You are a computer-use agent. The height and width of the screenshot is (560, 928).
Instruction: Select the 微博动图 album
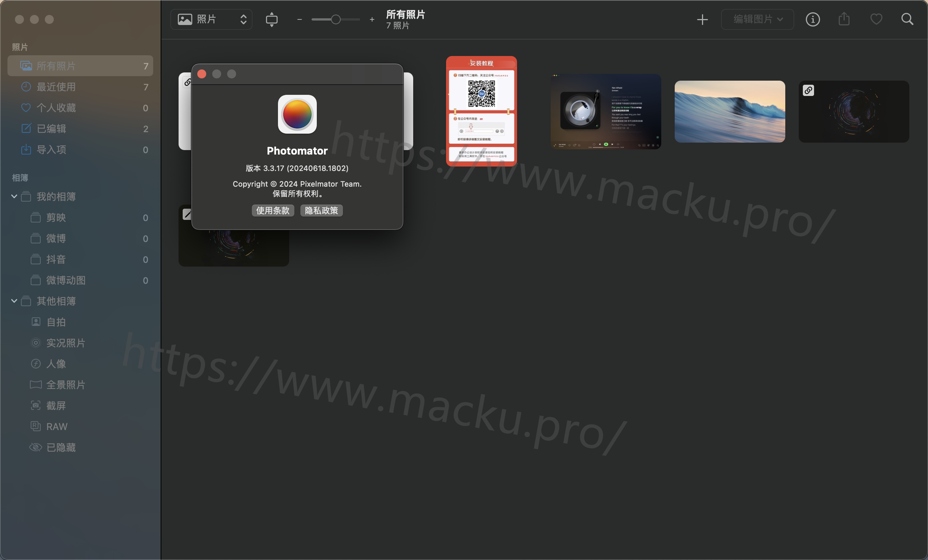[80, 280]
